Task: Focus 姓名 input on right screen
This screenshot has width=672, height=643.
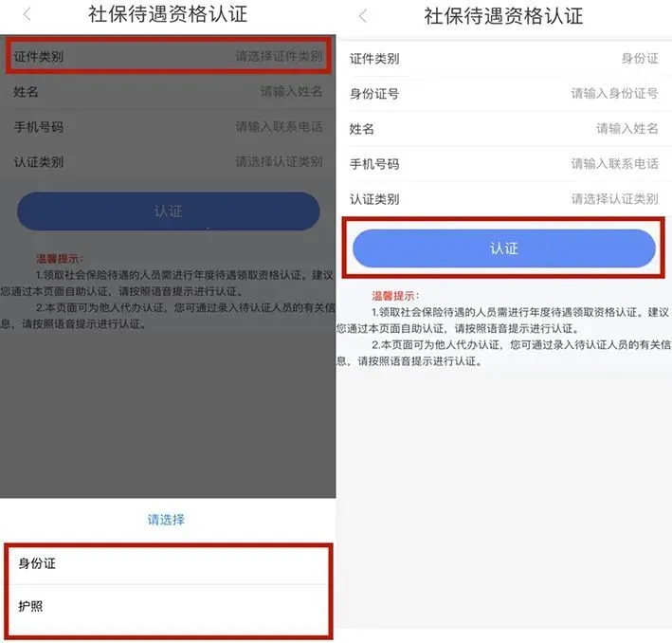Action: click(x=504, y=129)
